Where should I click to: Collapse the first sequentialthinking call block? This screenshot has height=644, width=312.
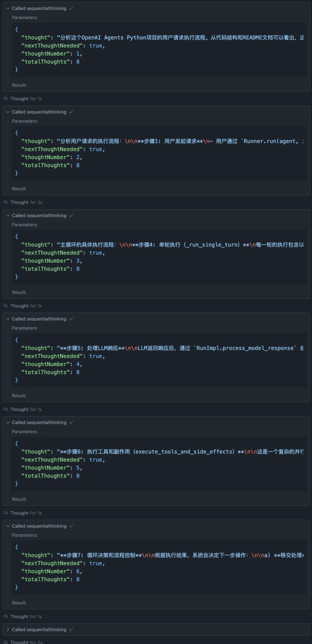(x=8, y=8)
